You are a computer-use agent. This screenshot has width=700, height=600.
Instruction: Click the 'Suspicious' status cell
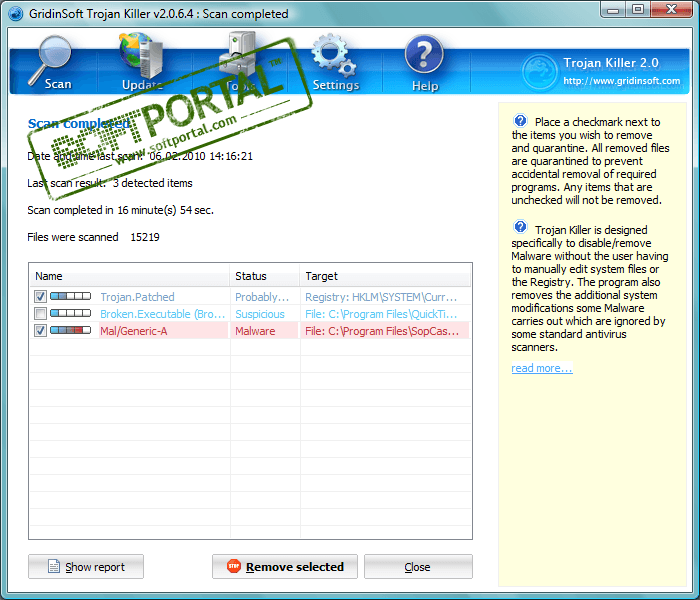260,314
